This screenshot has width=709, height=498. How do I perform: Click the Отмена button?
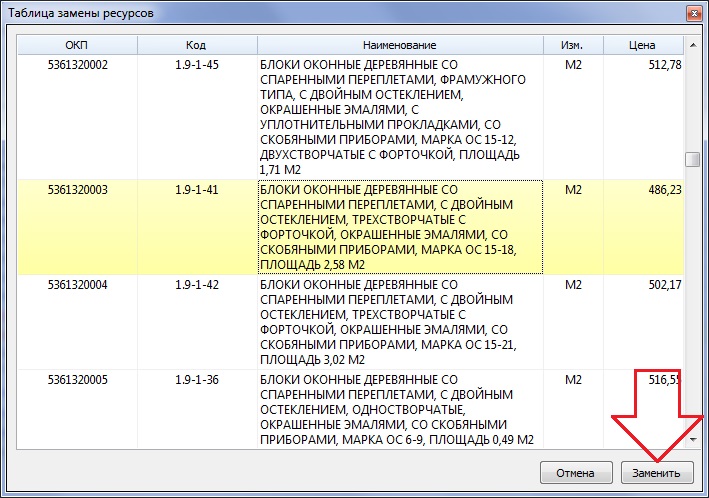576,473
